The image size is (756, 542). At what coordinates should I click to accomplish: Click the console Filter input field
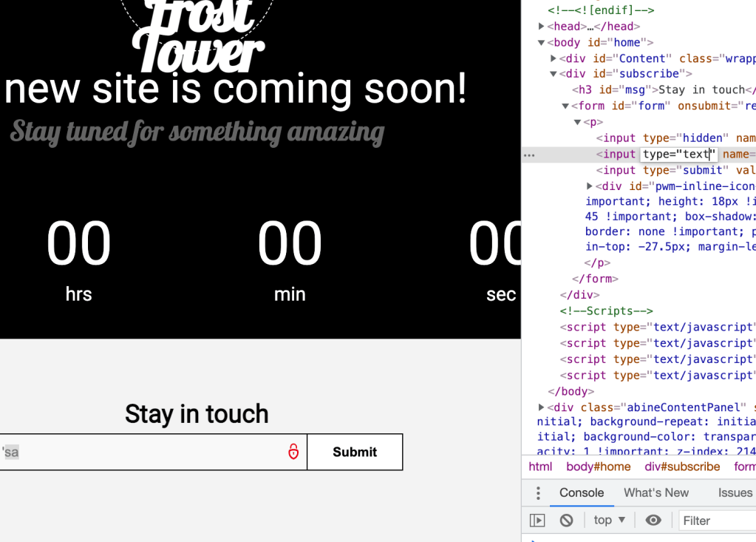point(717,521)
